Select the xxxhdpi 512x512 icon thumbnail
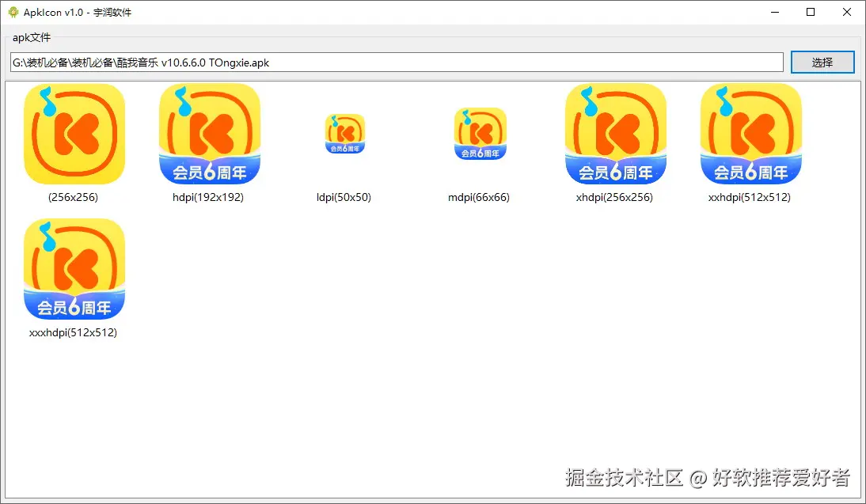866x504 pixels. tap(74, 269)
